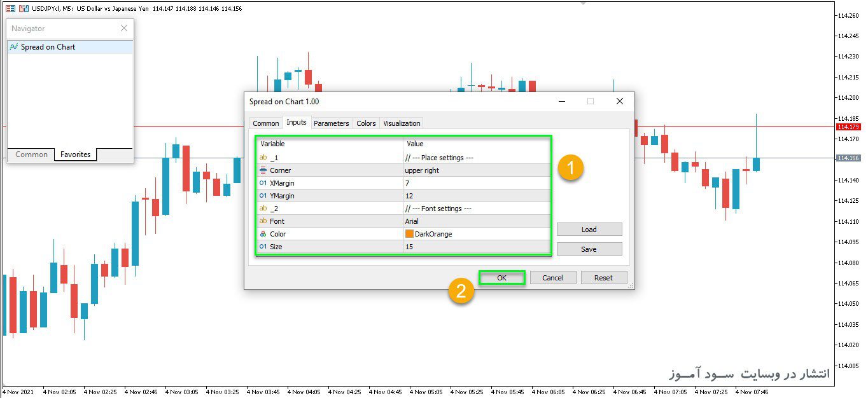Click the chart window icon beside USDJPYcl
Image resolution: width=868 pixels, height=398 pixels.
[10, 8]
